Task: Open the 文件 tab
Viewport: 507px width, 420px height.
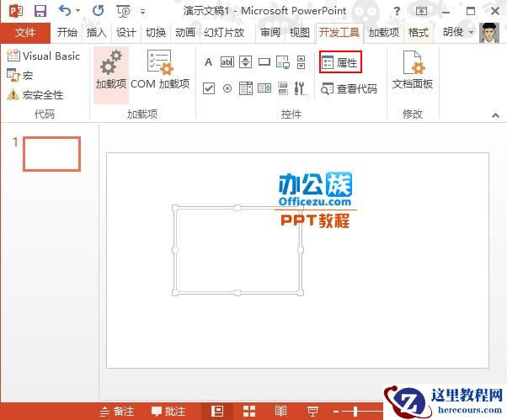Action: click(25, 33)
